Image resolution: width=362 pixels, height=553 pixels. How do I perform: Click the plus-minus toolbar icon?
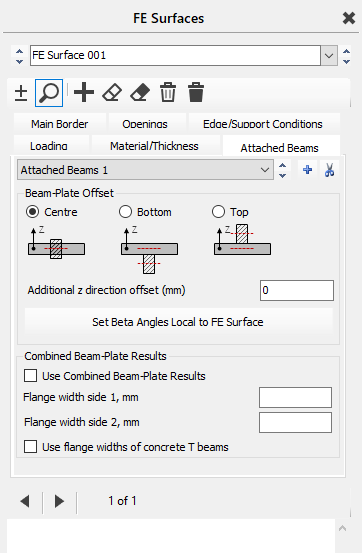(21, 93)
